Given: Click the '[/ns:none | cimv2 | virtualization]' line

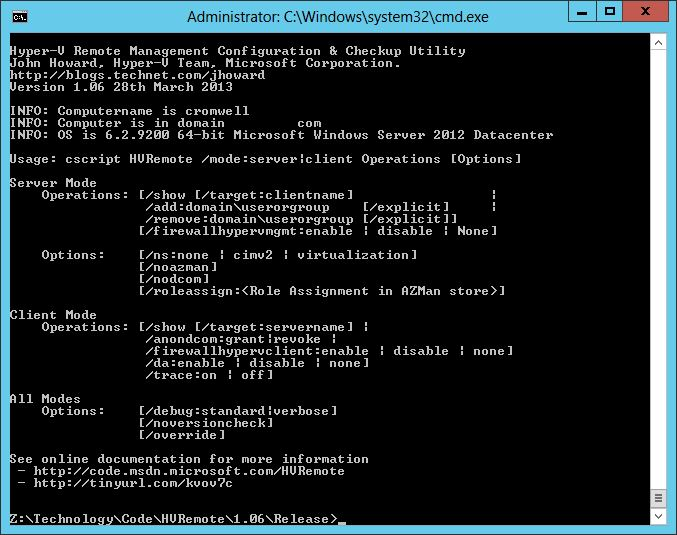Looking at the screenshot, I should (x=278, y=255).
